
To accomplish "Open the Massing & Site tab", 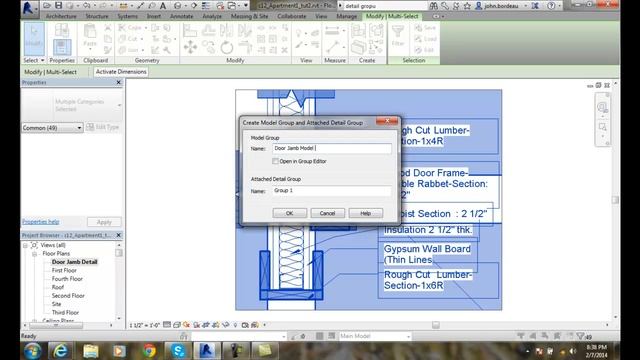I will 249,16.
